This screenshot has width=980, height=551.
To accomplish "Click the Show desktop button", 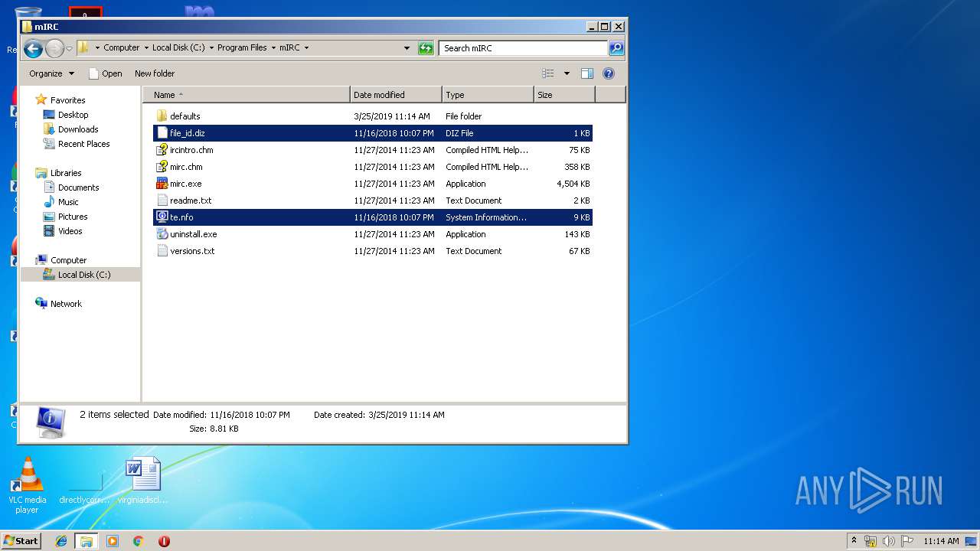I will point(972,541).
